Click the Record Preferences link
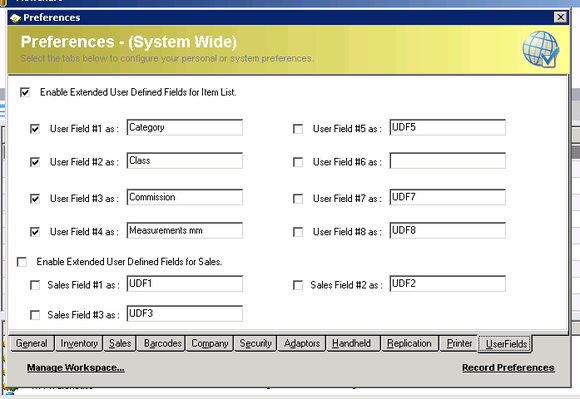 pyautogui.click(x=508, y=368)
